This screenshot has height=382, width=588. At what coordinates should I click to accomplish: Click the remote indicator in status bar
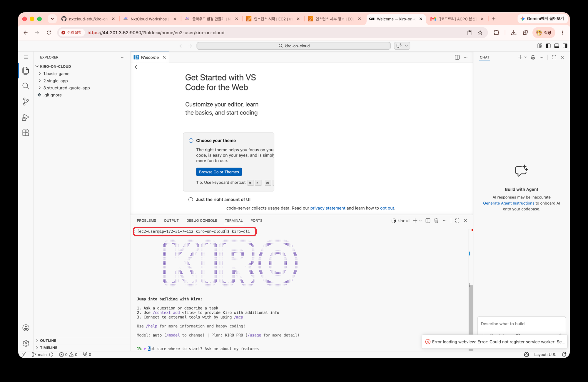point(24,354)
